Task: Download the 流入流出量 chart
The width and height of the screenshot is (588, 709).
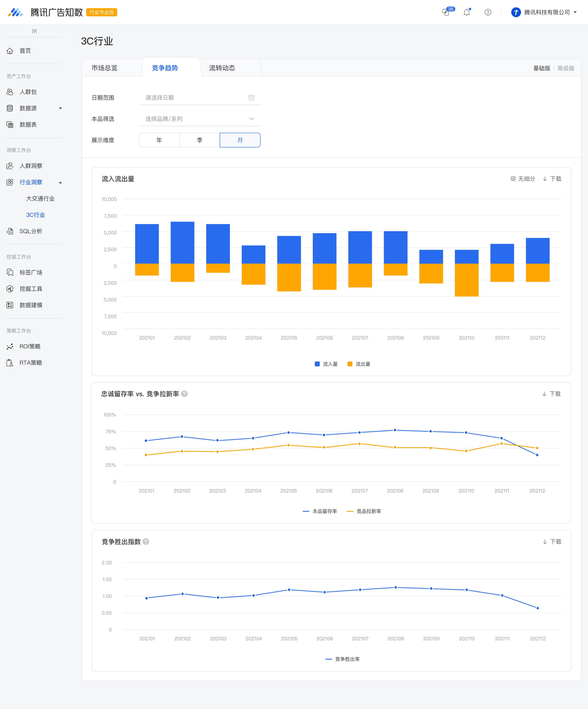Action: 552,179
